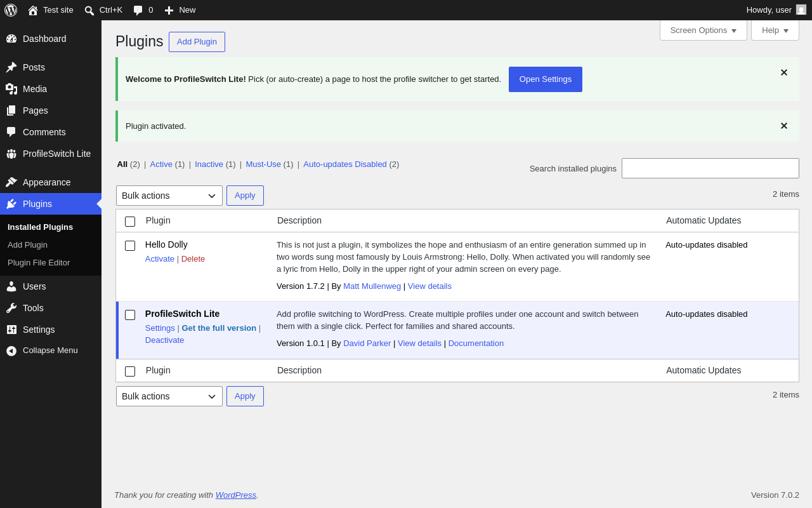Click the WordPress link in the footer
The height and width of the screenshot is (508, 812).
tap(236, 495)
